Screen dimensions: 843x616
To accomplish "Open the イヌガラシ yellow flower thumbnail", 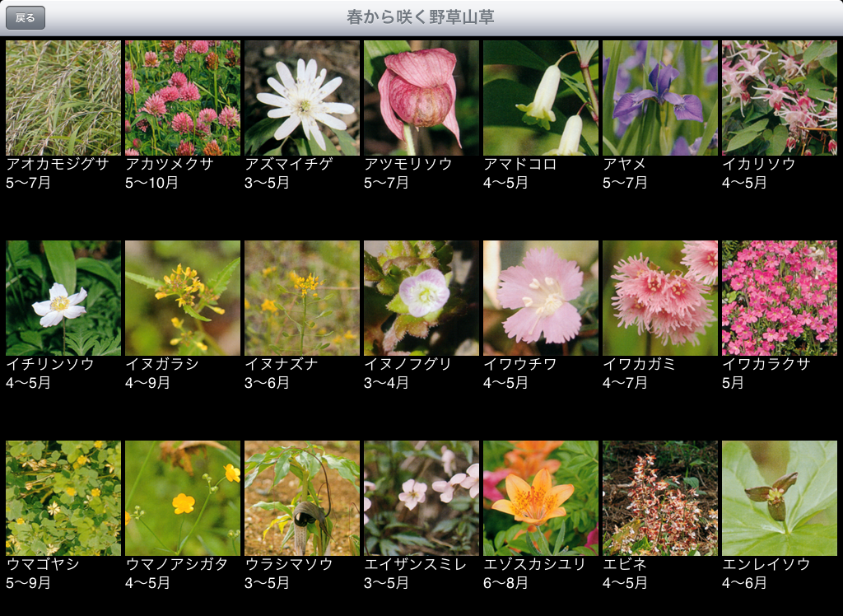I will 183,298.
